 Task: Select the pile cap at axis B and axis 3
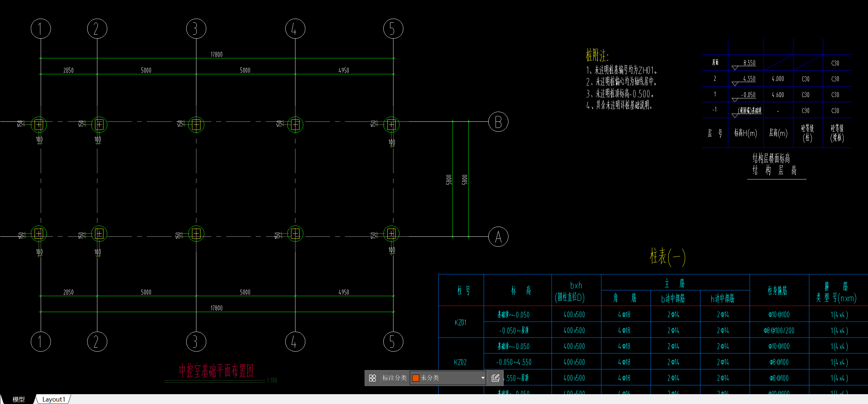tap(196, 125)
